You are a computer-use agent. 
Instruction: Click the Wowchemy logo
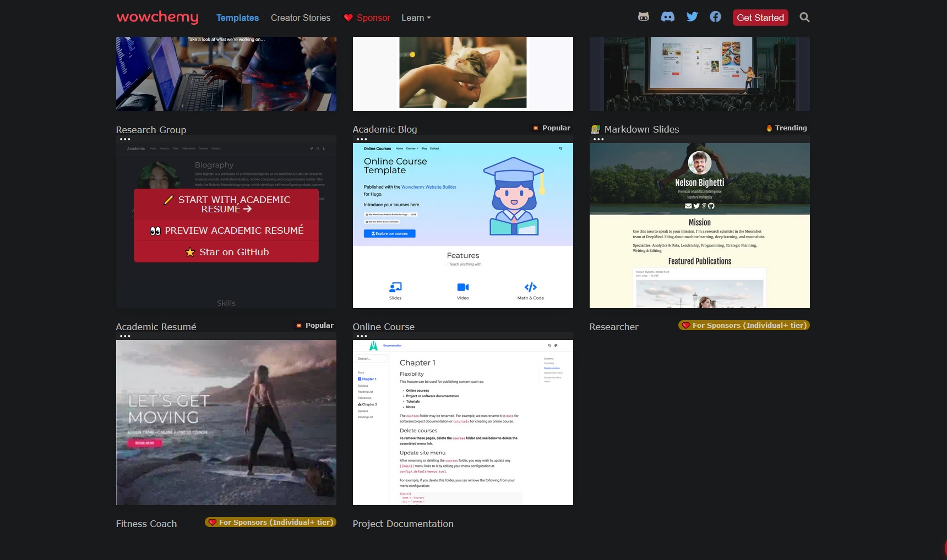[157, 17]
